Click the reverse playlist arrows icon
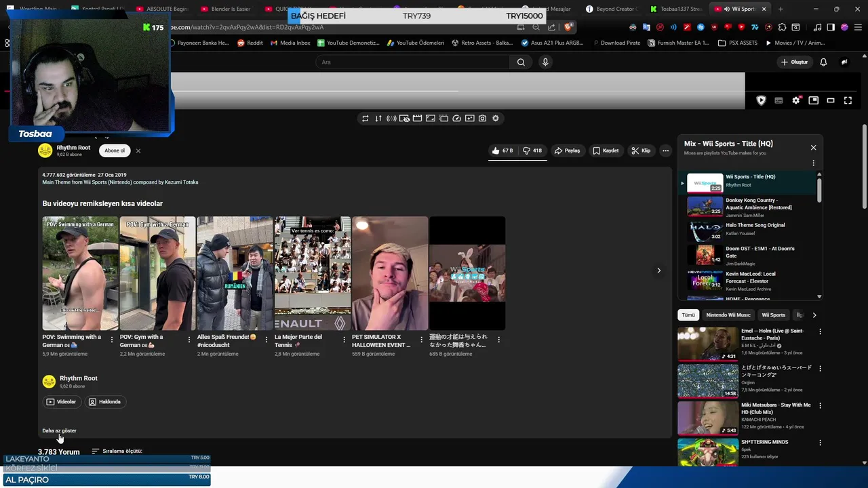The image size is (868, 488). pos(378,118)
